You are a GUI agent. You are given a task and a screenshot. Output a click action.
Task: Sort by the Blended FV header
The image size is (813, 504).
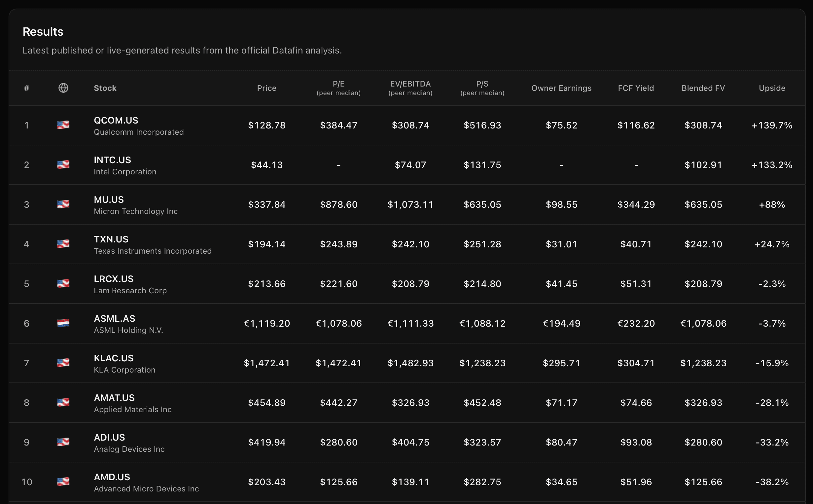tap(703, 88)
